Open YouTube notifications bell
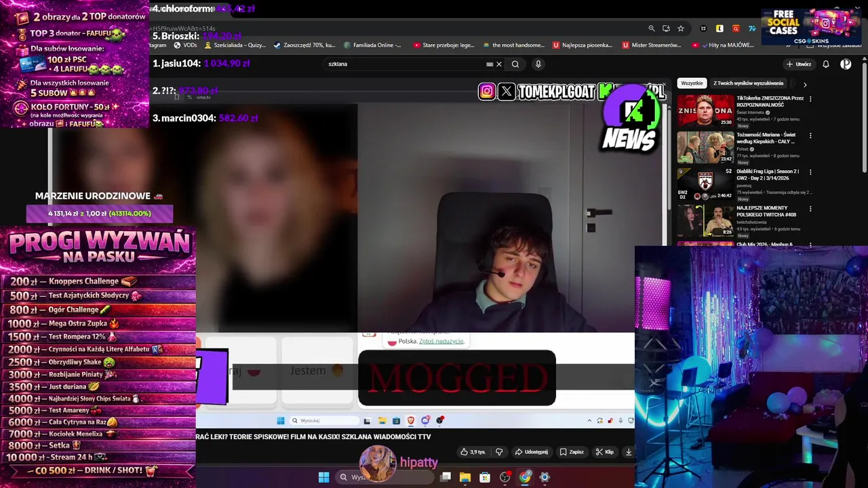The image size is (868, 488). click(826, 64)
